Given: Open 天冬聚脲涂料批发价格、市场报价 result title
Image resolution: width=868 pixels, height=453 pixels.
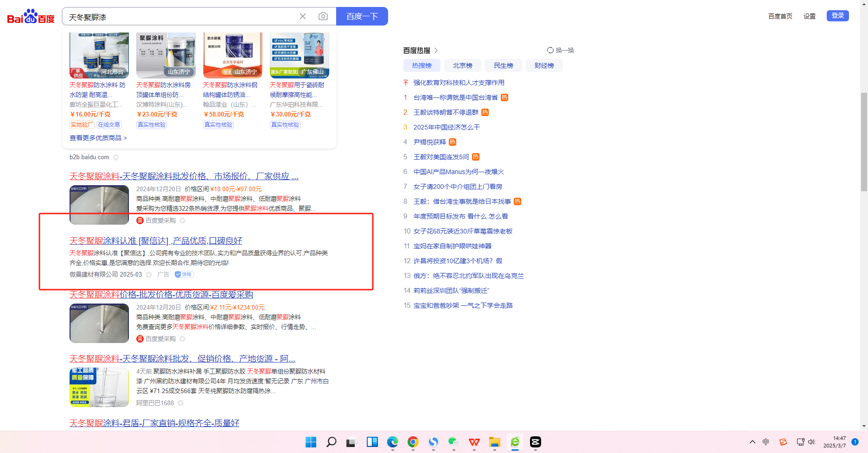Looking at the screenshot, I should 184,176.
